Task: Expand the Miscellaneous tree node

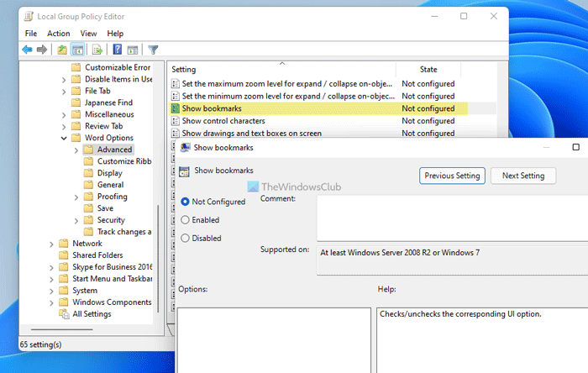Action: click(x=64, y=115)
